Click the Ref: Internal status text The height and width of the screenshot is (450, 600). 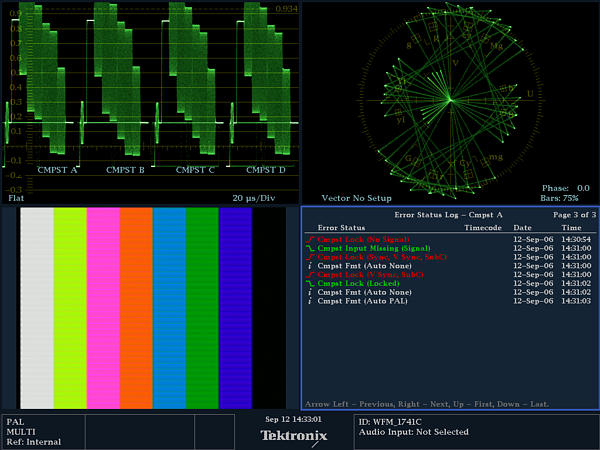[x=34, y=441]
